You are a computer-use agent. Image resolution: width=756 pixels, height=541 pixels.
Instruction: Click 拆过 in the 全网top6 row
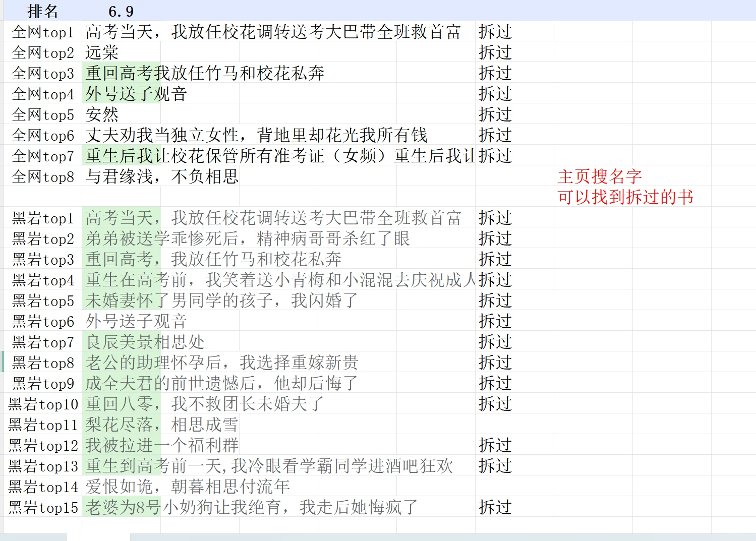tap(495, 135)
